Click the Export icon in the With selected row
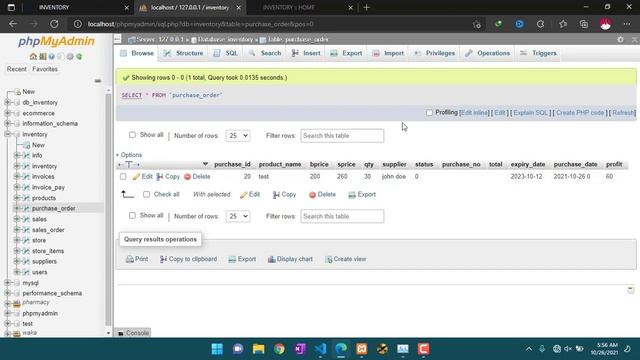Image resolution: width=640 pixels, height=360 pixels. point(352,195)
